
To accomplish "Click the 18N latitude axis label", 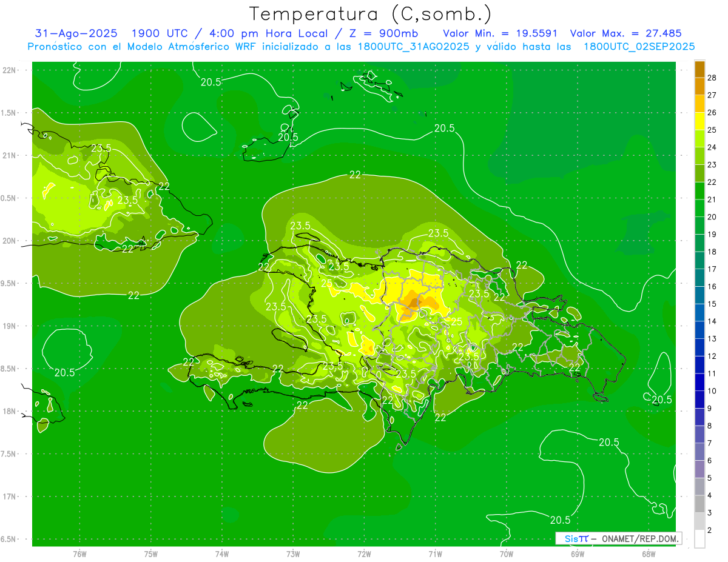I will pos(10,411).
